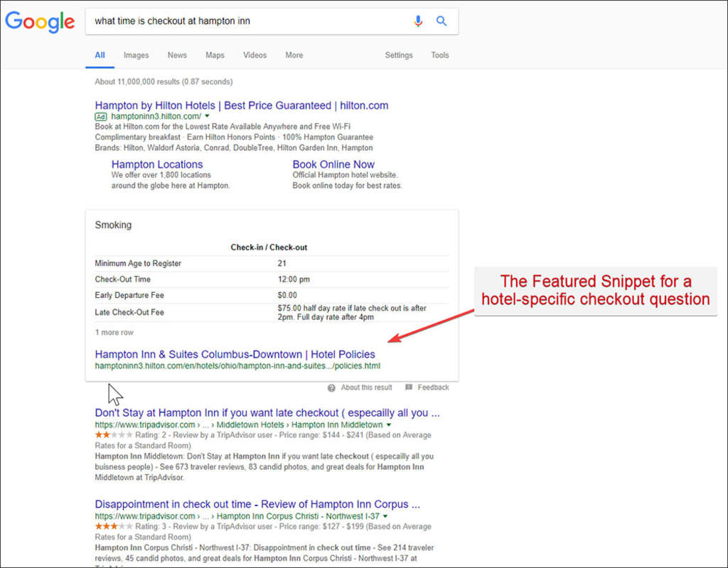Click the green Ad label on the Hilton result
The height and width of the screenshot is (568, 728).
click(x=100, y=115)
